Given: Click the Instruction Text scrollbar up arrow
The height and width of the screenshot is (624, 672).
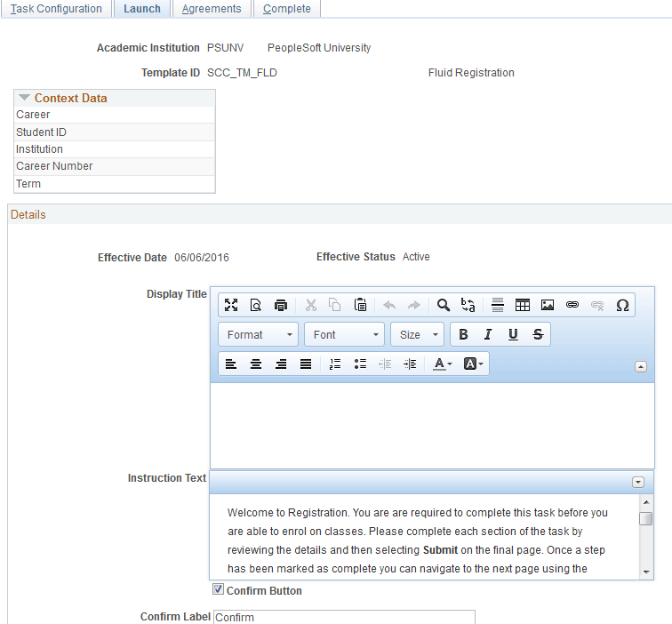Looking at the screenshot, I should point(646,502).
